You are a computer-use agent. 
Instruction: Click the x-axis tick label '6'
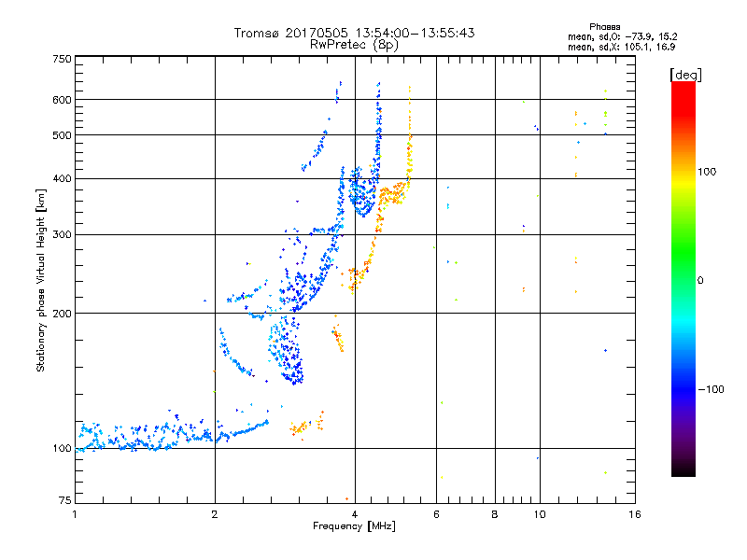[436, 514]
